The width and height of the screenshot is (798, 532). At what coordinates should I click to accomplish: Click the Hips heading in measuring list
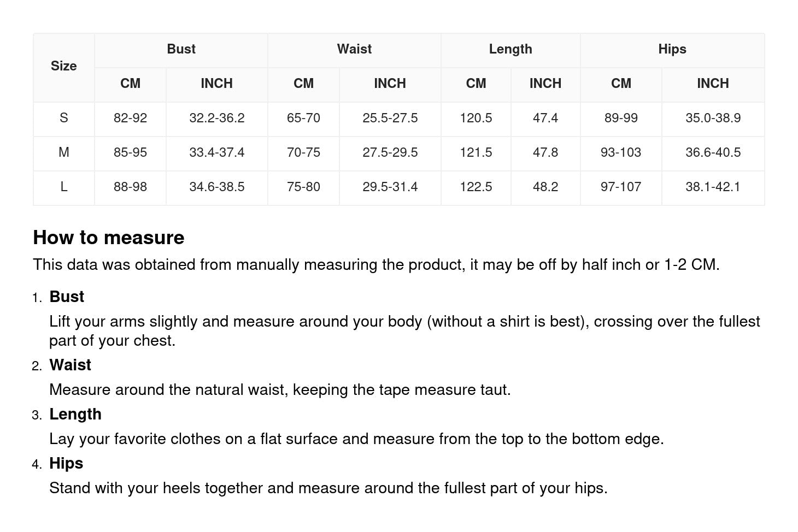[x=66, y=463]
